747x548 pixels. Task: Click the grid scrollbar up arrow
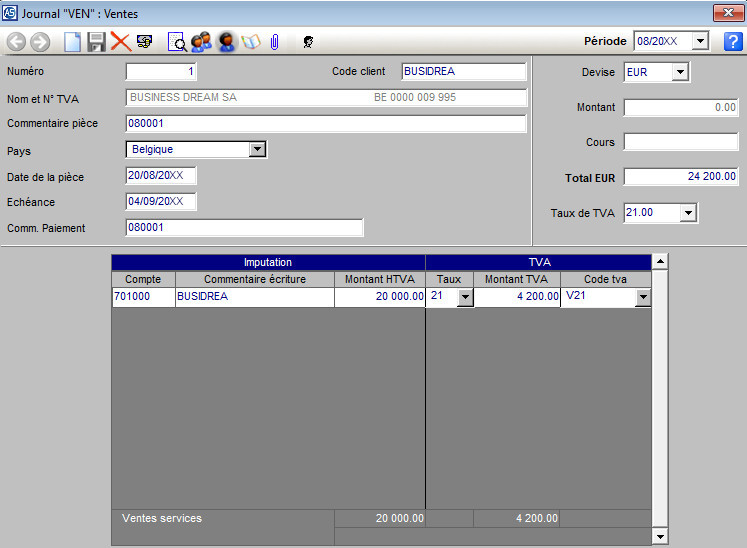(659, 262)
